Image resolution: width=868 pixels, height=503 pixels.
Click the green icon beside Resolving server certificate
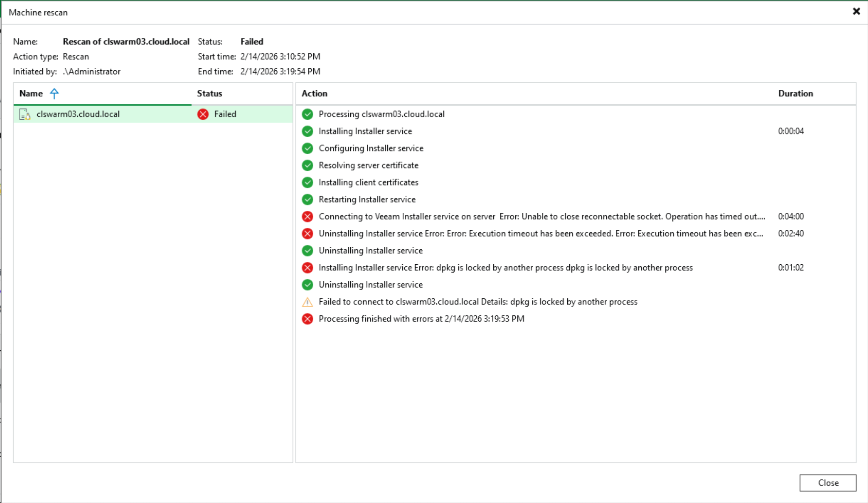tap(308, 165)
